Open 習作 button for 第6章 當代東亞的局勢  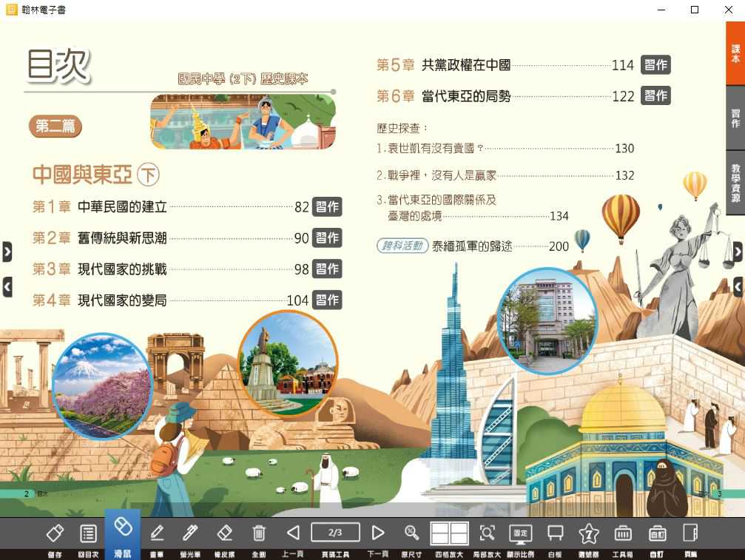pos(655,95)
